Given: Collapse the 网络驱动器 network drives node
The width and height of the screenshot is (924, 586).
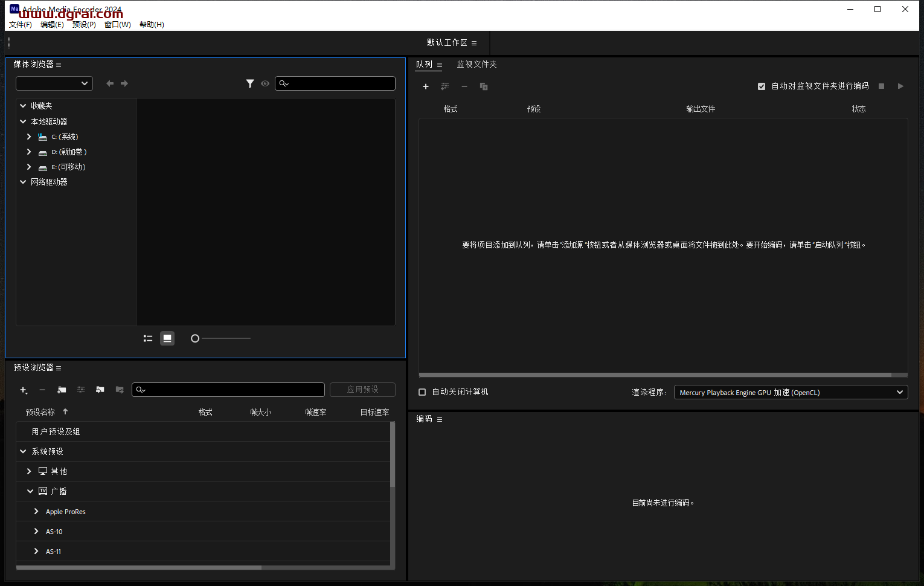Looking at the screenshot, I should pyautogui.click(x=23, y=182).
